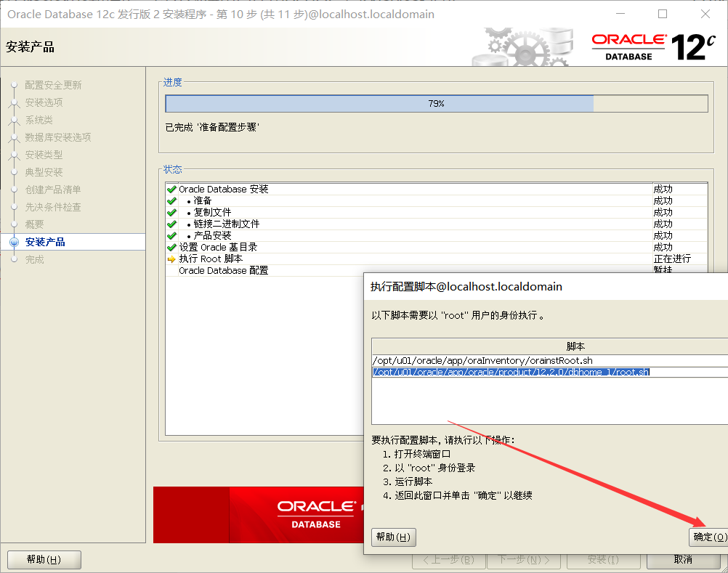Click the 链接二进制文件 status row

click(437, 224)
